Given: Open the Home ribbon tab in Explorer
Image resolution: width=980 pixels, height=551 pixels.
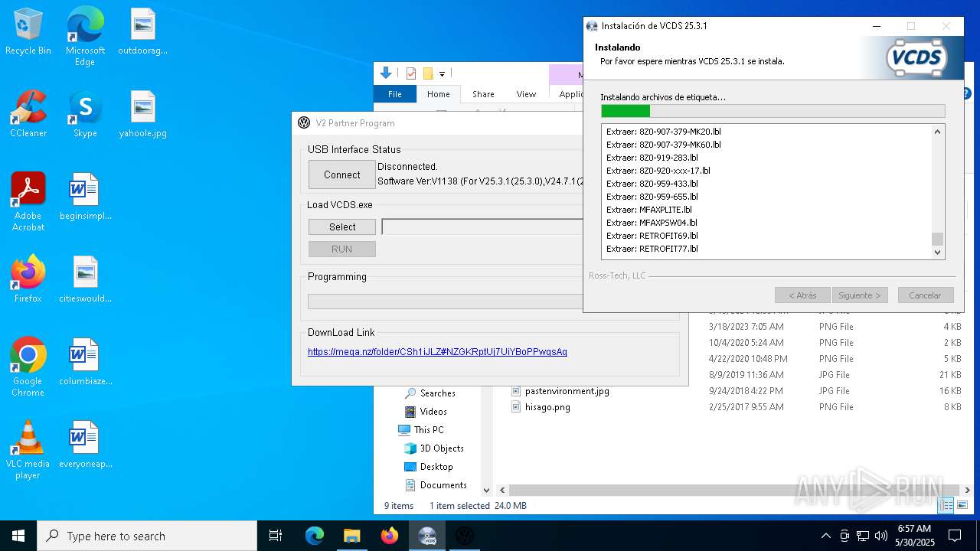Looking at the screenshot, I should point(439,94).
